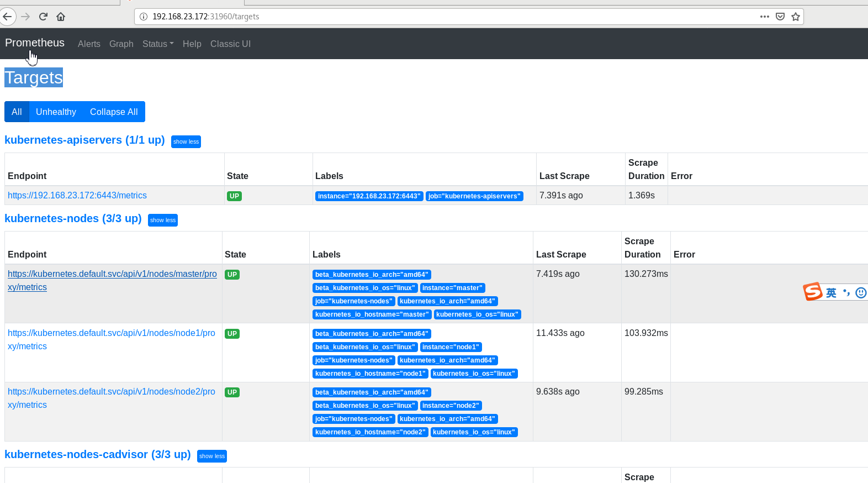Click the kubernetes_io_hostname="node2" label badge
This screenshot has width=868, height=483.
pyautogui.click(x=371, y=432)
